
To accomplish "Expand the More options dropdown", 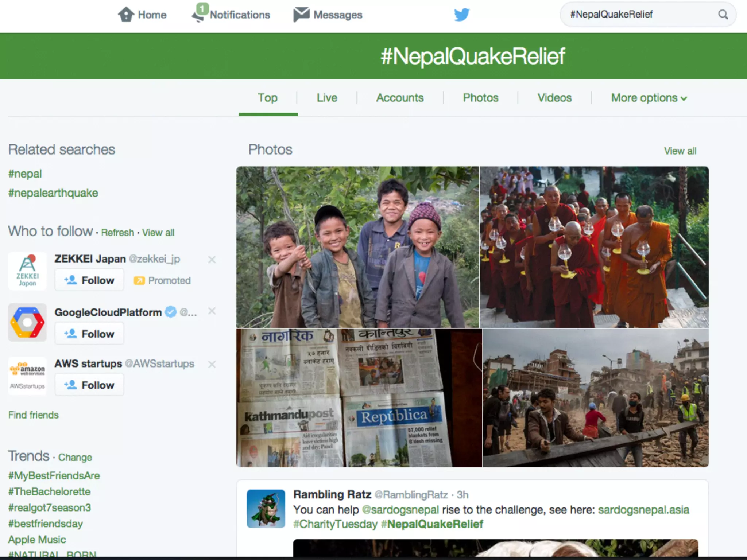I will pyautogui.click(x=649, y=98).
